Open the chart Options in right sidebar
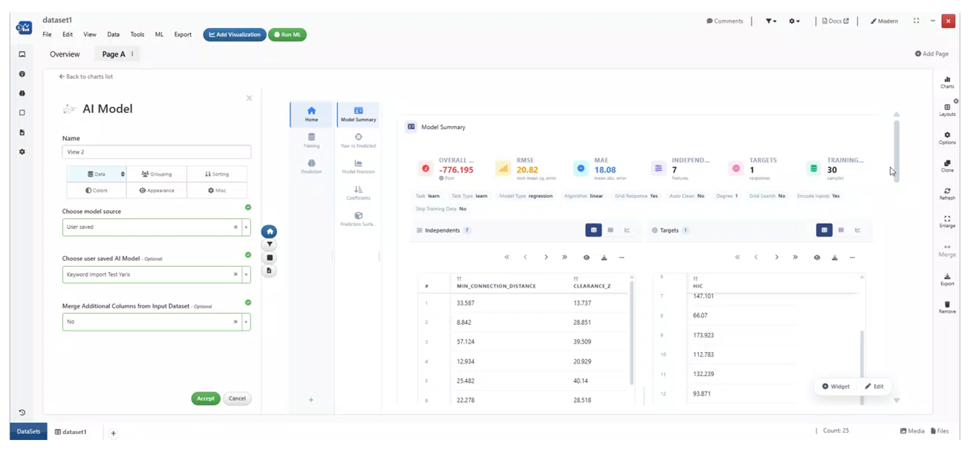 click(x=947, y=138)
